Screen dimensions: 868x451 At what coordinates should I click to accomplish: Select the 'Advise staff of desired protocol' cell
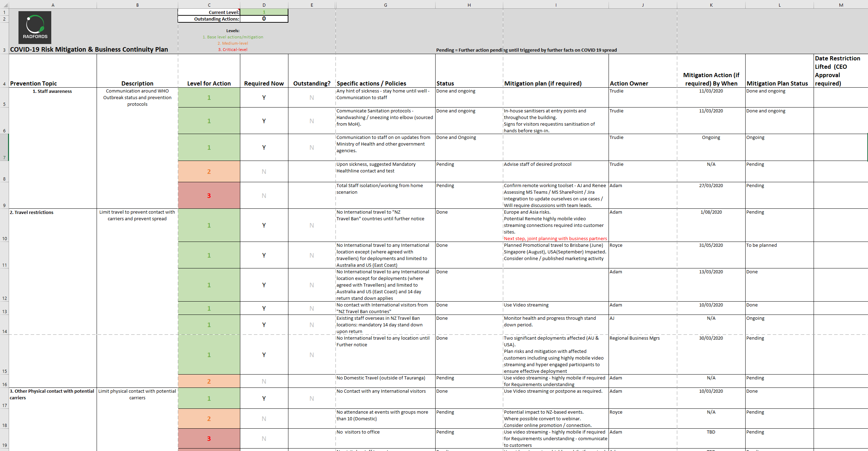click(556, 171)
